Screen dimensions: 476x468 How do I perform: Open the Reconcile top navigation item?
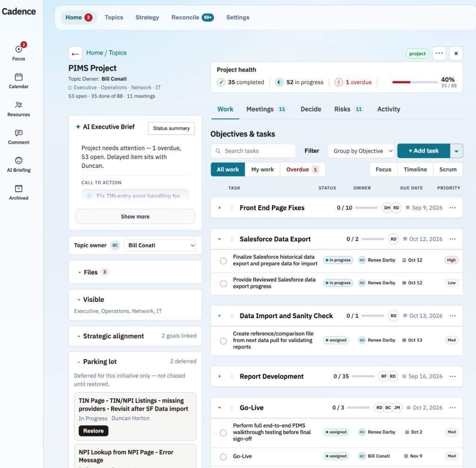click(x=192, y=17)
